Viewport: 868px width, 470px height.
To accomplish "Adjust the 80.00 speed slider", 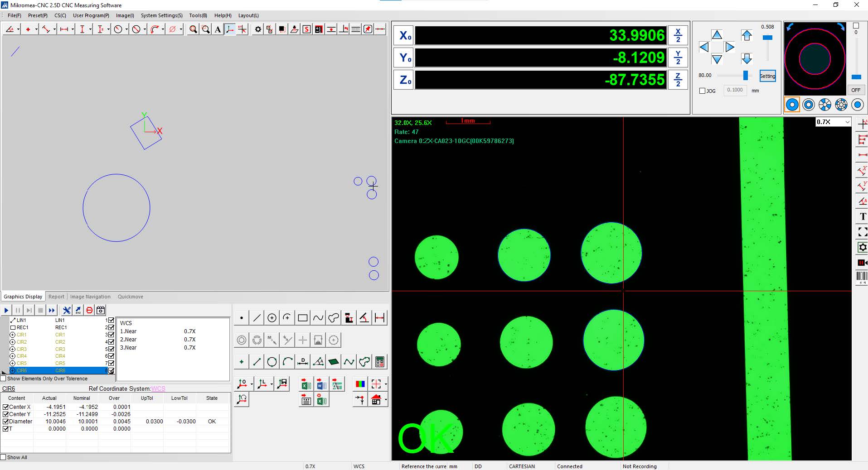I will pos(745,76).
